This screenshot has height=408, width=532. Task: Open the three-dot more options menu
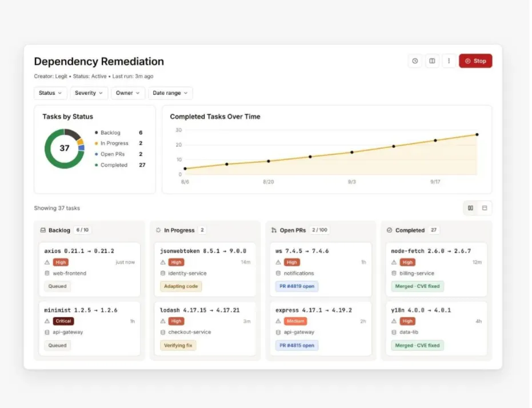(x=449, y=61)
